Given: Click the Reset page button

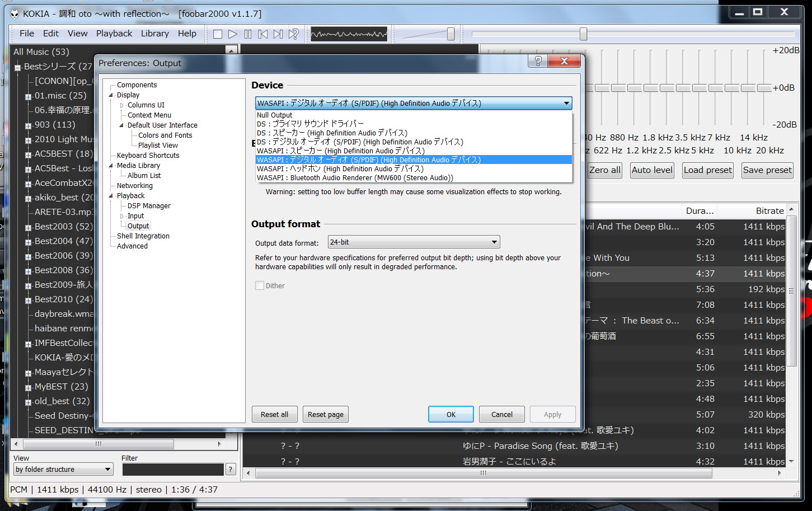Looking at the screenshot, I should pos(326,414).
